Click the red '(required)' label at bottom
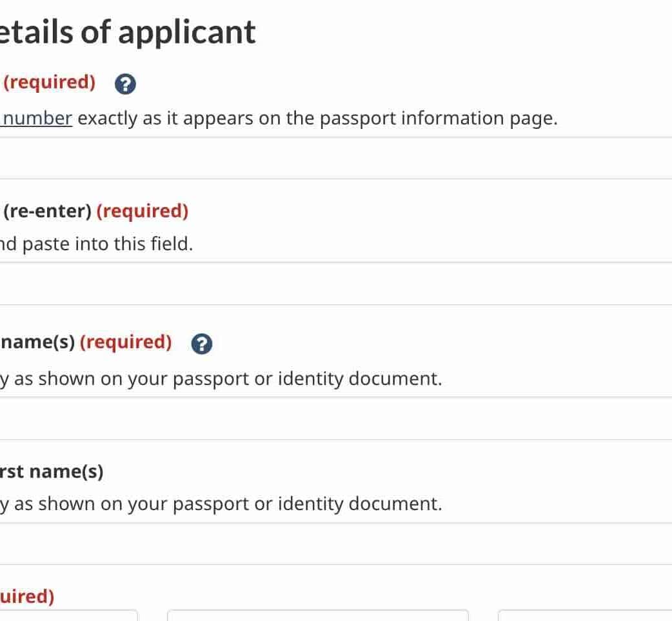 tap(27, 596)
